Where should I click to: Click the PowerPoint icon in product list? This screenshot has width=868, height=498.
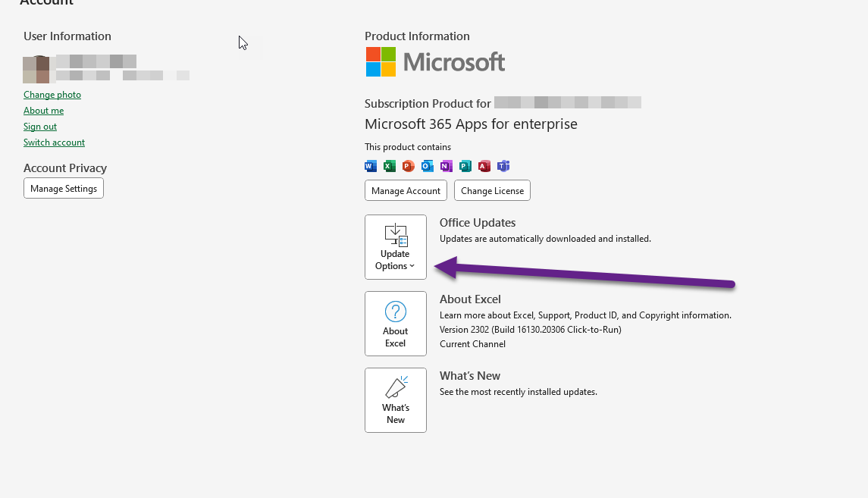pyautogui.click(x=409, y=166)
